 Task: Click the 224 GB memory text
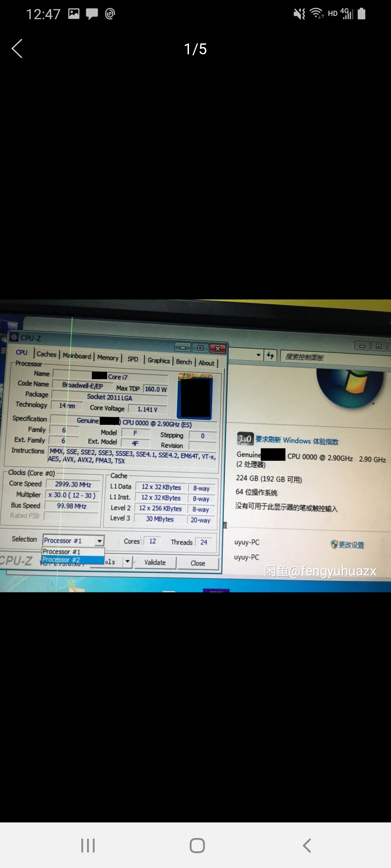269,479
